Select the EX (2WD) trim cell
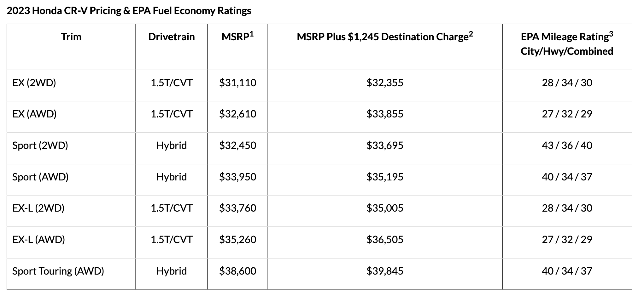The image size is (644, 296). [x=34, y=83]
